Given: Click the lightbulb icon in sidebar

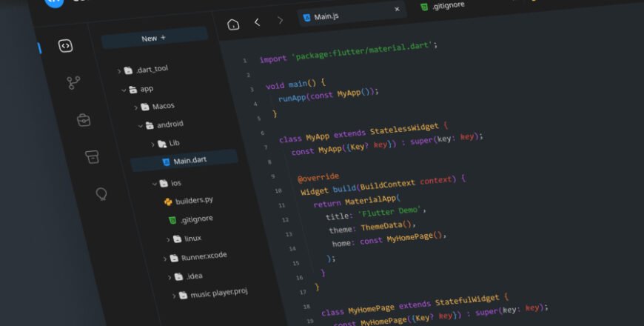Looking at the screenshot, I should pos(101,194).
